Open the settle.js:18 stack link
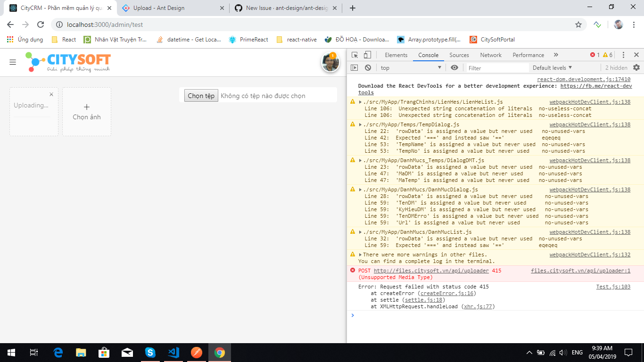644x362 pixels. pyautogui.click(x=423, y=300)
